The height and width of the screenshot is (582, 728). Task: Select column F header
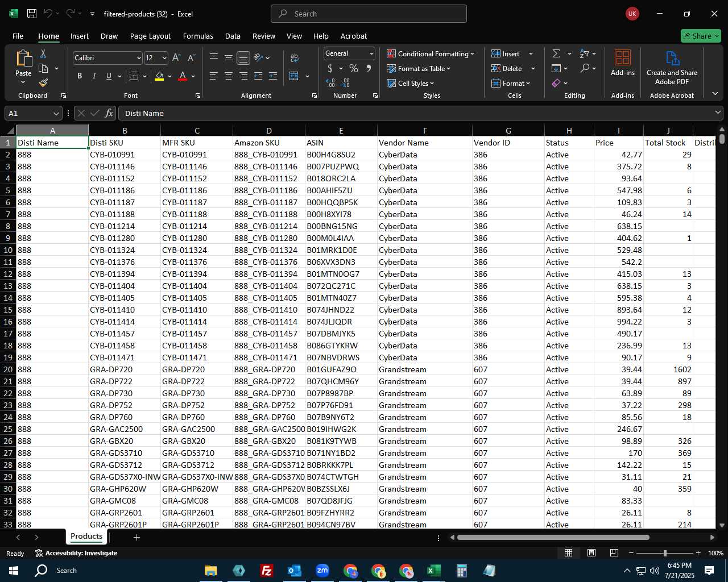pos(425,130)
